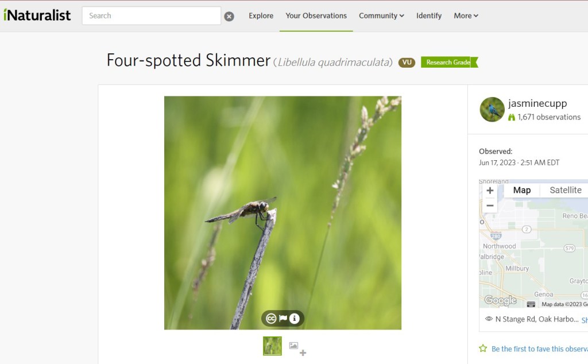
Task: Go to Your Observations tab
Action: 316,16
